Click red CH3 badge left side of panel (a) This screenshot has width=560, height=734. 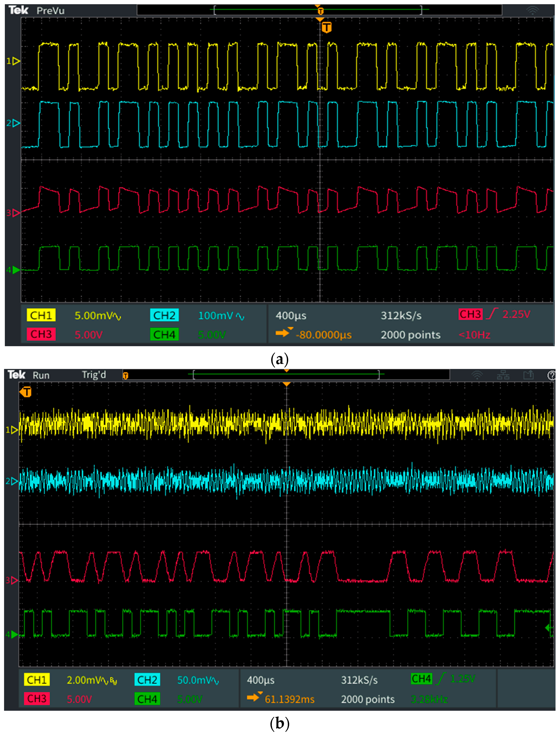pos(41,334)
